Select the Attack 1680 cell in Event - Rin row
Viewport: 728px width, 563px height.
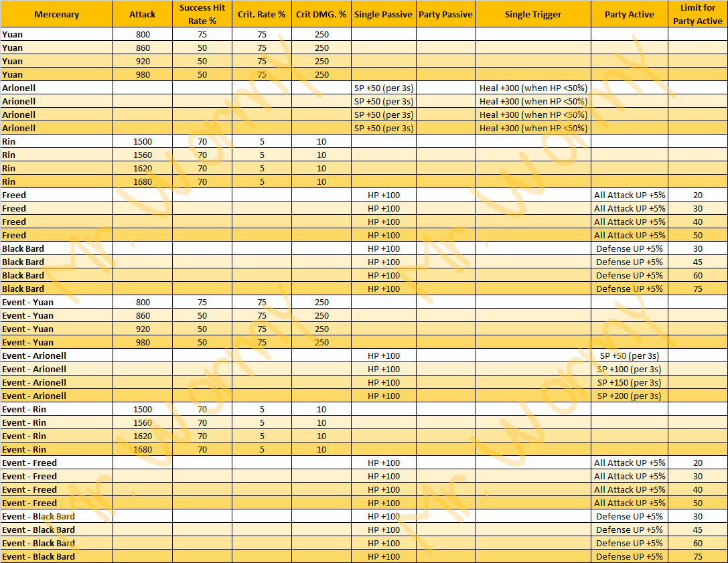pos(143,449)
